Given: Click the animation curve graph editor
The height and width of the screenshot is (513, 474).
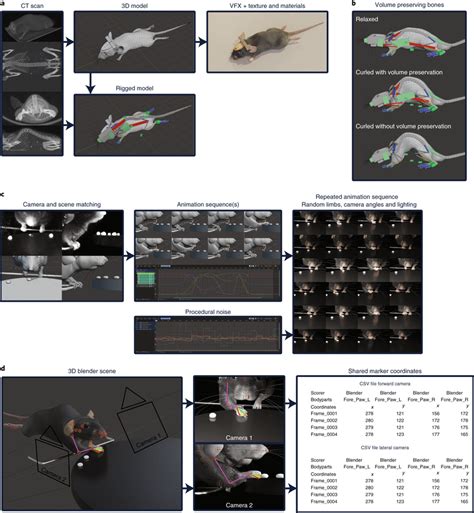Looking at the screenshot, I should coord(208,282).
